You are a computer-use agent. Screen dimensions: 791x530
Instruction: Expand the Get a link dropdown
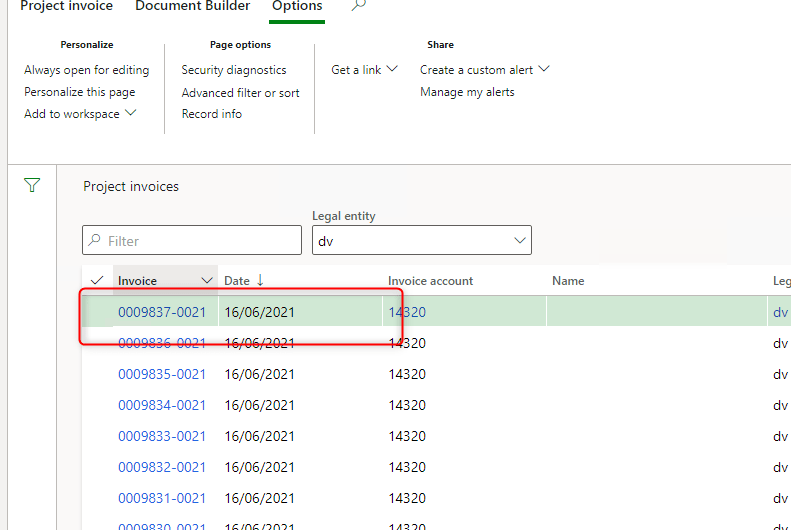tap(364, 70)
